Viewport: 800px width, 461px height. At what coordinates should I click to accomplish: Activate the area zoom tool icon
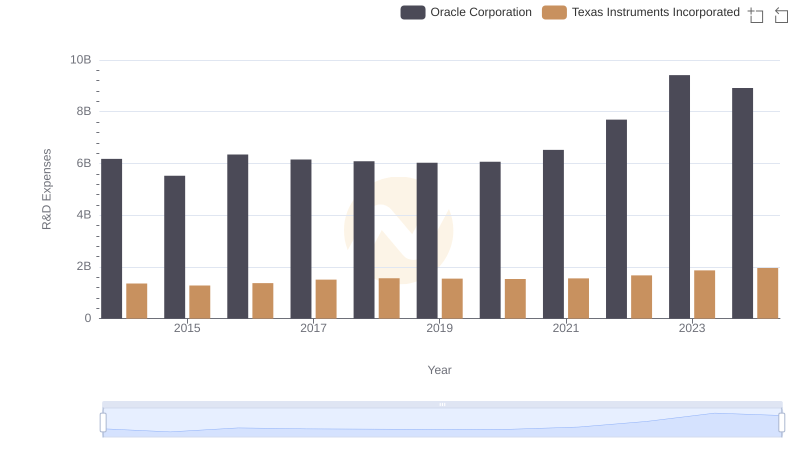(756, 15)
